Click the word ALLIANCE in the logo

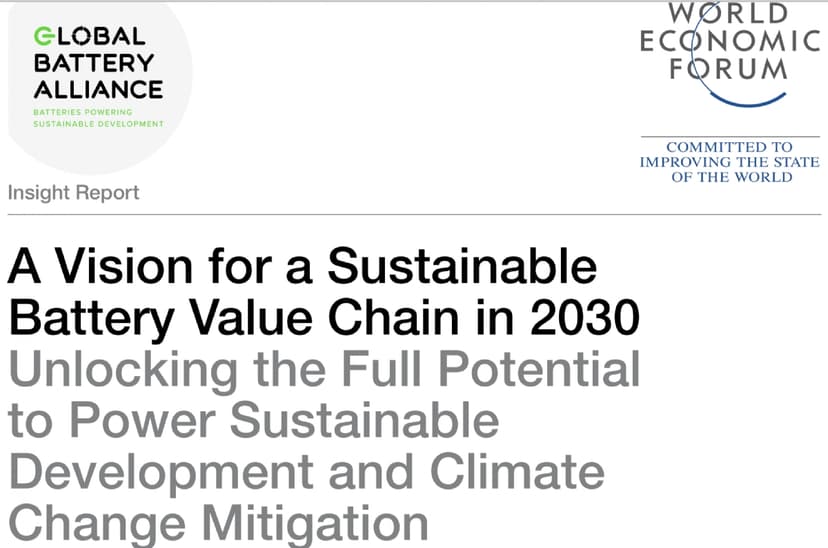pos(98,88)
